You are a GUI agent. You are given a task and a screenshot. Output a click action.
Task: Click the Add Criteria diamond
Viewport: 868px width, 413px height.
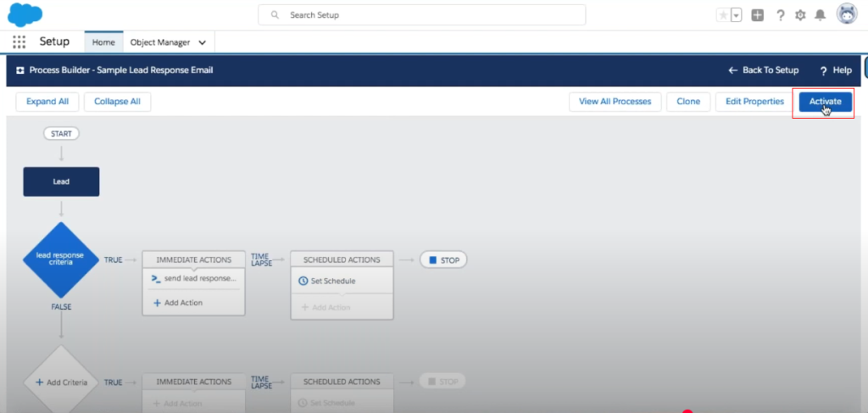(61, 382)
